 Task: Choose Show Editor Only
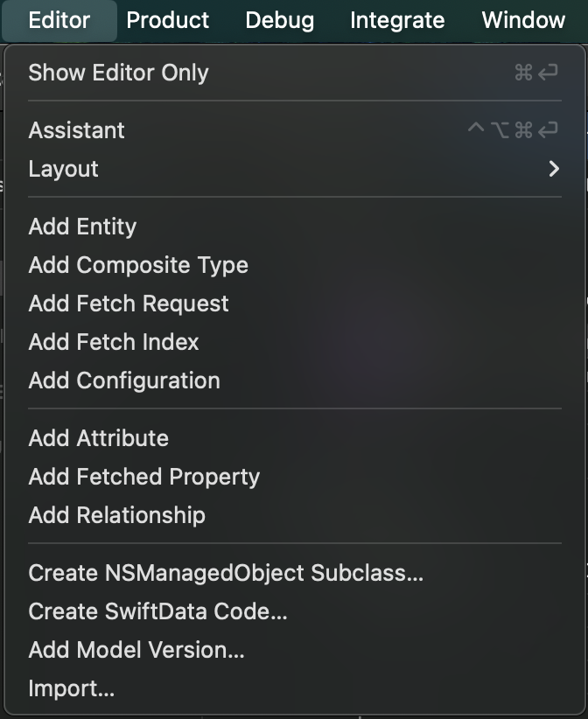[295, 73]
